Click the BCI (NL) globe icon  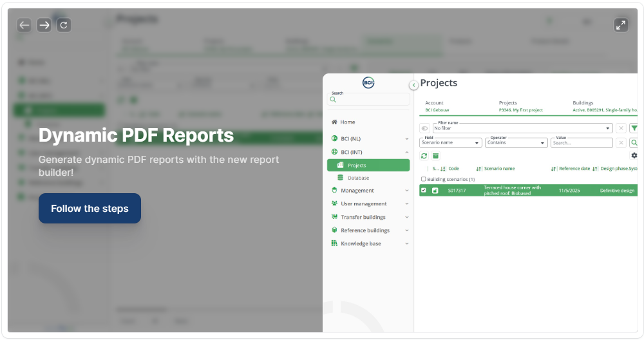coord(334,139)
